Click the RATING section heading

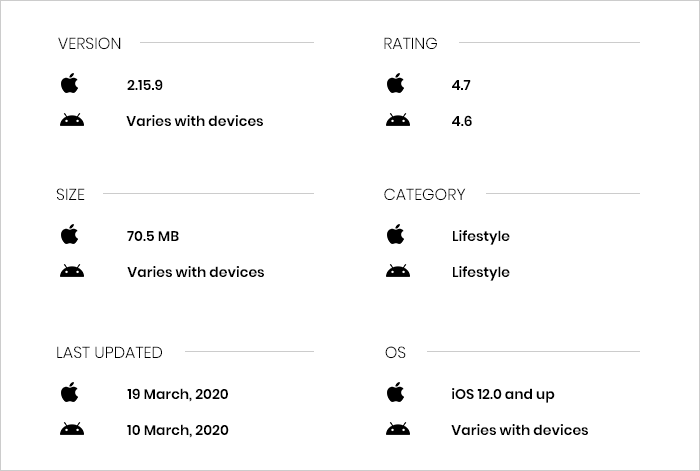tap(410, 44)
